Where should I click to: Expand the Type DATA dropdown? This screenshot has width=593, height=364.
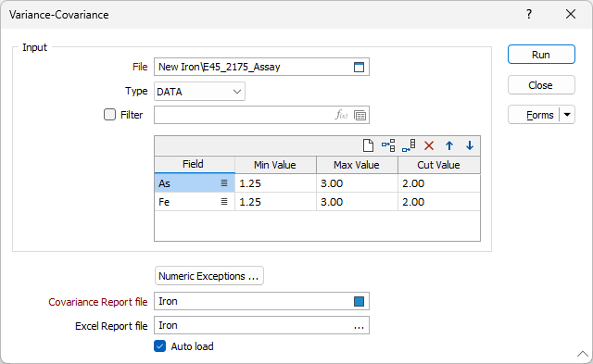(x=199, y=92)
